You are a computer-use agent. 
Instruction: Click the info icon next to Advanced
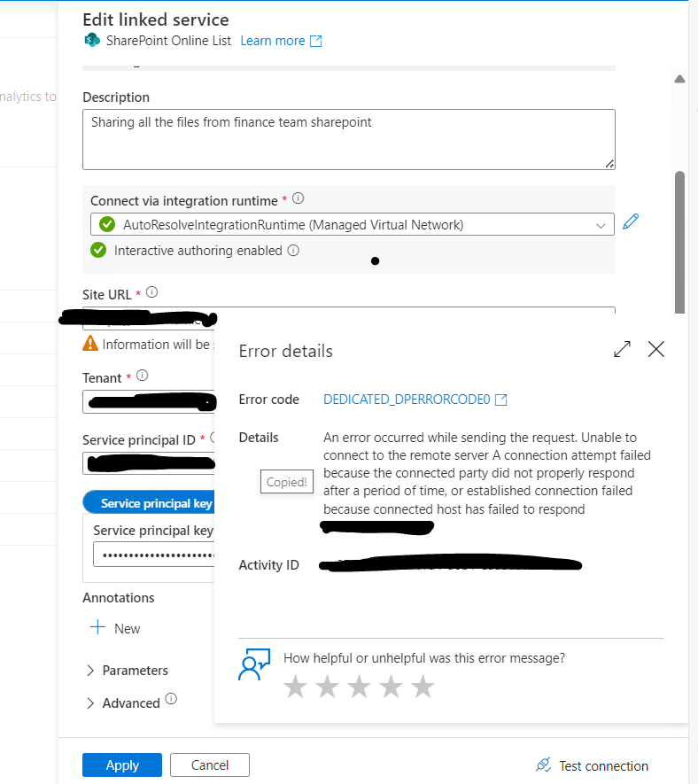click(171, 698)
